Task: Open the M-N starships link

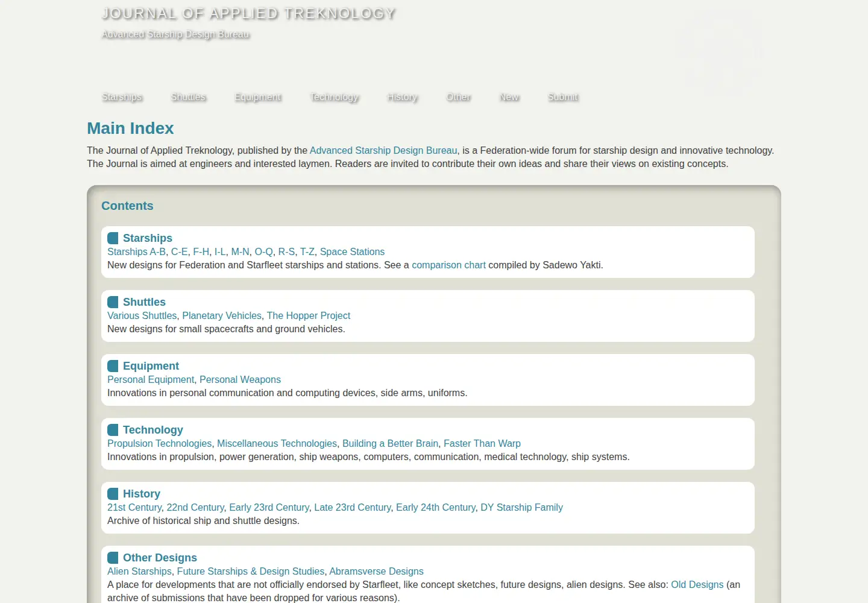Action: tap(240, 251)
